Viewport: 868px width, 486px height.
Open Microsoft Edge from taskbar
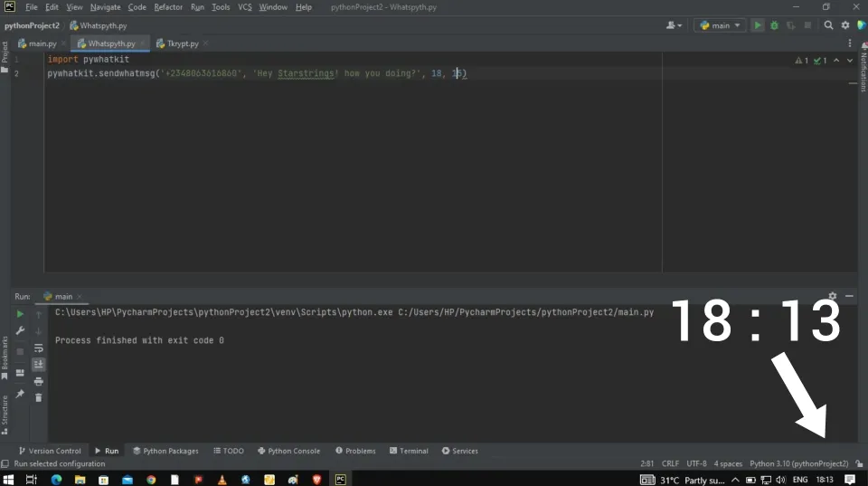coord(56,480)
